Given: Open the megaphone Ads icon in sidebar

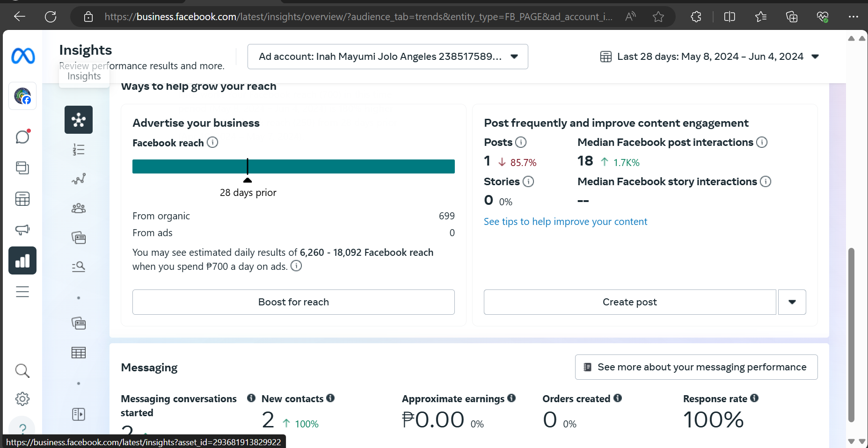Looking at the screenshot, I should 22,230.
